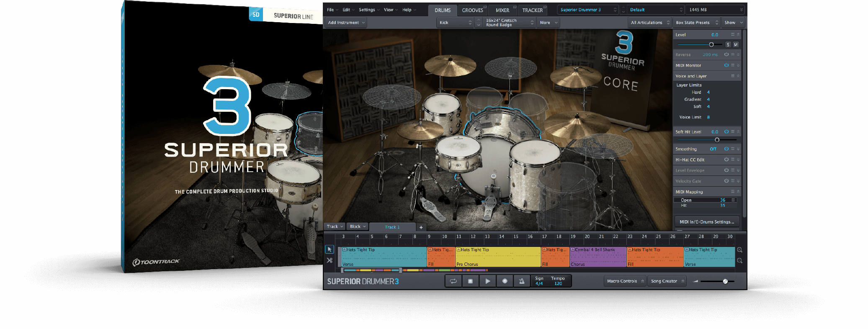This screenshot has width=868, height=329.
Task: Open the Macro Controls panel
Action: pyautogui.click(x=625, y=281)
